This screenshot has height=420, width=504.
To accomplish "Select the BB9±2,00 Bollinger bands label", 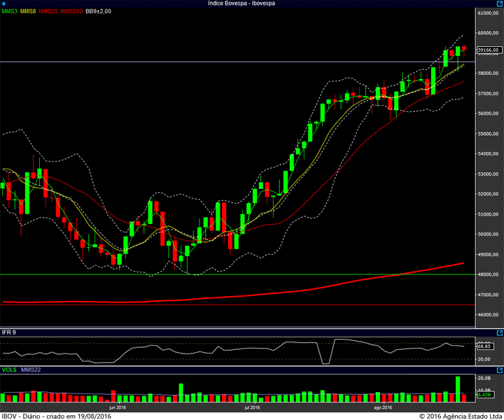I will [x=99, y=11].
